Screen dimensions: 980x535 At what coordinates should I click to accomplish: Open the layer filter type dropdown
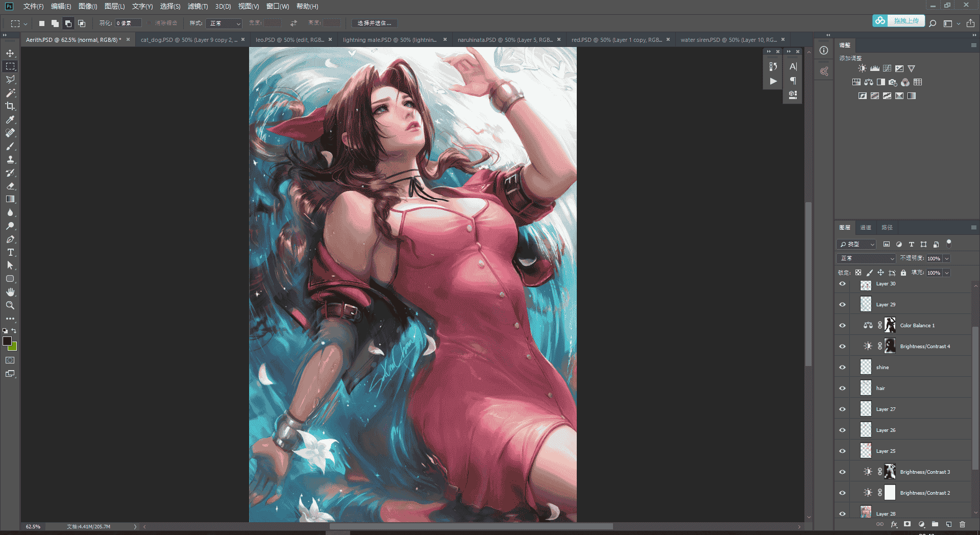[x=856, y=244]
